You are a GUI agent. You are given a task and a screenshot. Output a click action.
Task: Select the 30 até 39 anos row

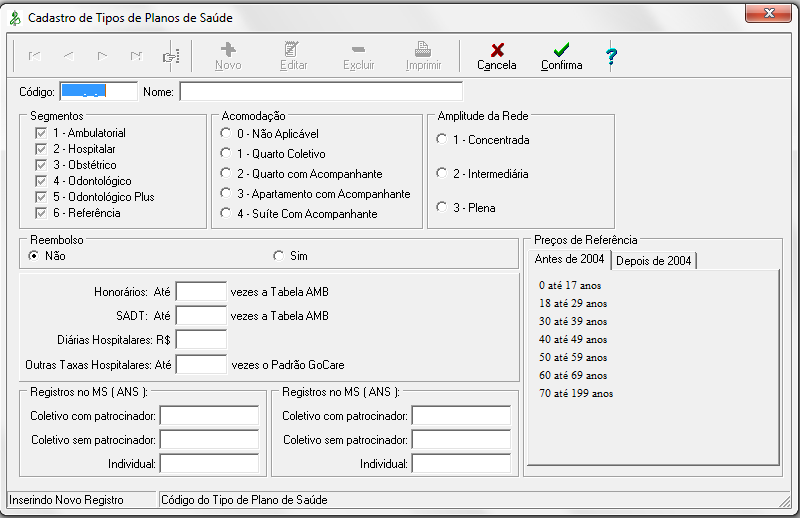click(573, 322)
